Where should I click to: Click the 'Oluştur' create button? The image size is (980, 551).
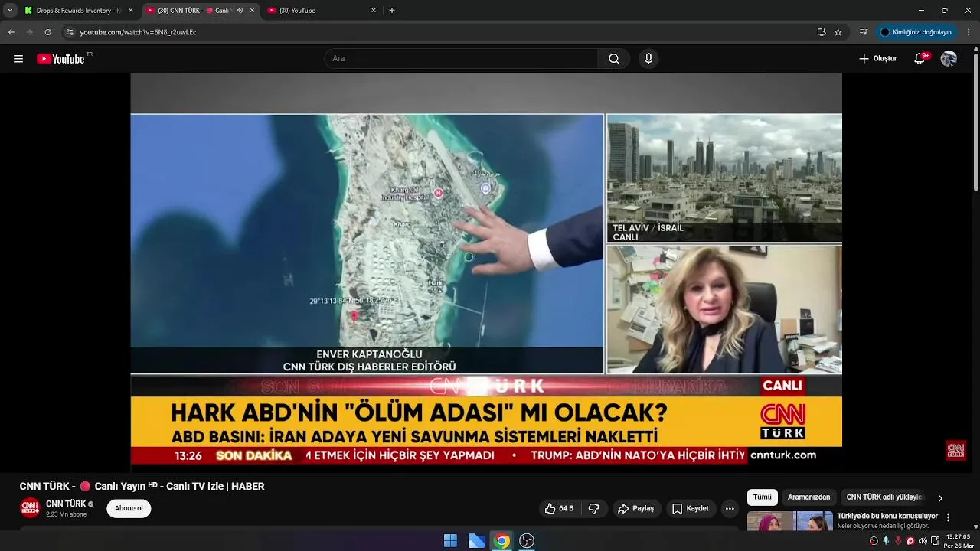pos(877,59)
